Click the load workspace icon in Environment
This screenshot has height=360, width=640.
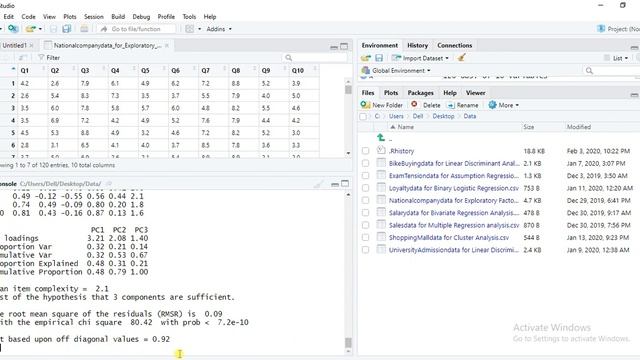[x=365, y=58]
